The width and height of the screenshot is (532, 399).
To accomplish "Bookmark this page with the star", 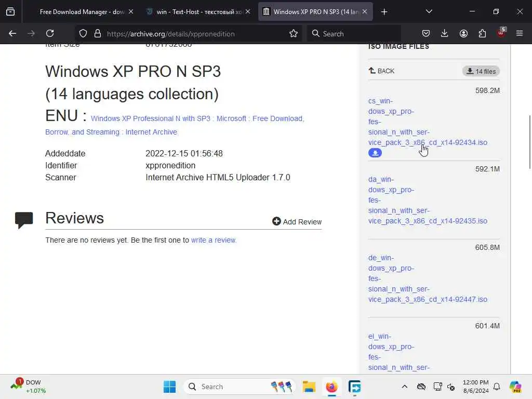I will [x=294, y=34].
